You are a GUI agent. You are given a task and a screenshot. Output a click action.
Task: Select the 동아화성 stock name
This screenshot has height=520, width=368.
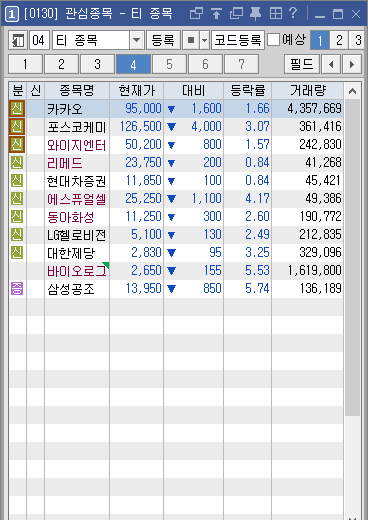[71, 217]
